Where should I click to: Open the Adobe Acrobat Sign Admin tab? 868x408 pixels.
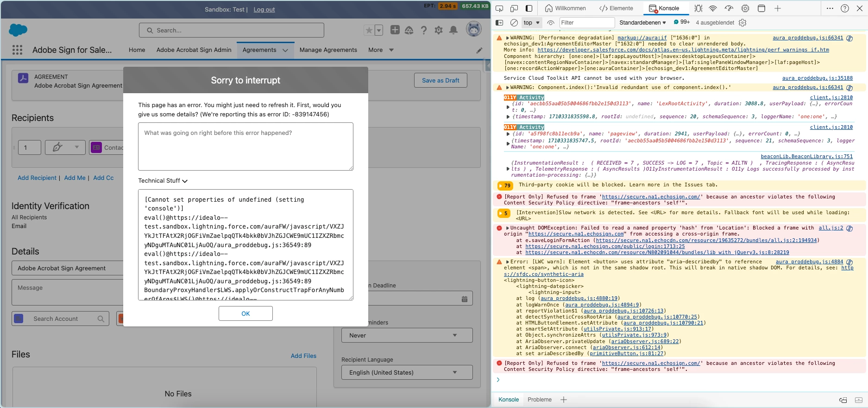point(194,50)
